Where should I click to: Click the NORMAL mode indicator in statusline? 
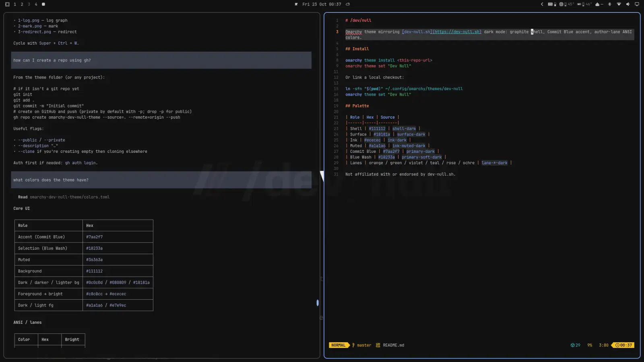[339, 345]
